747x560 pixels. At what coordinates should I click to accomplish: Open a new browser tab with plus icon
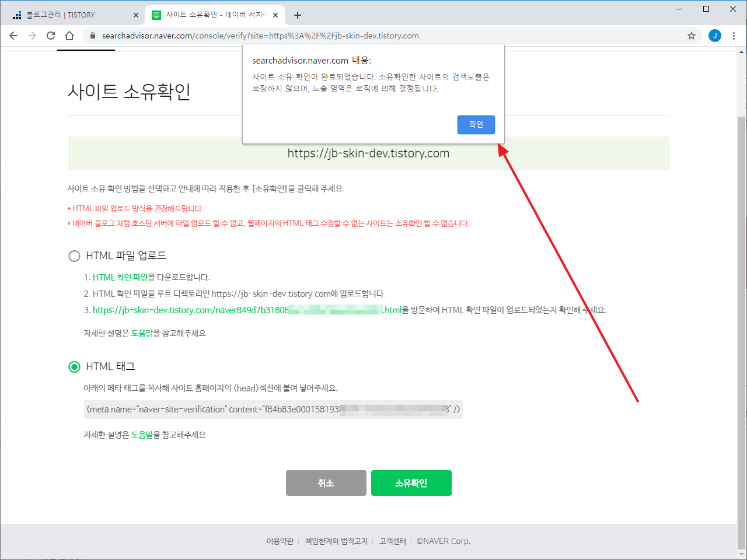point(298,15)
